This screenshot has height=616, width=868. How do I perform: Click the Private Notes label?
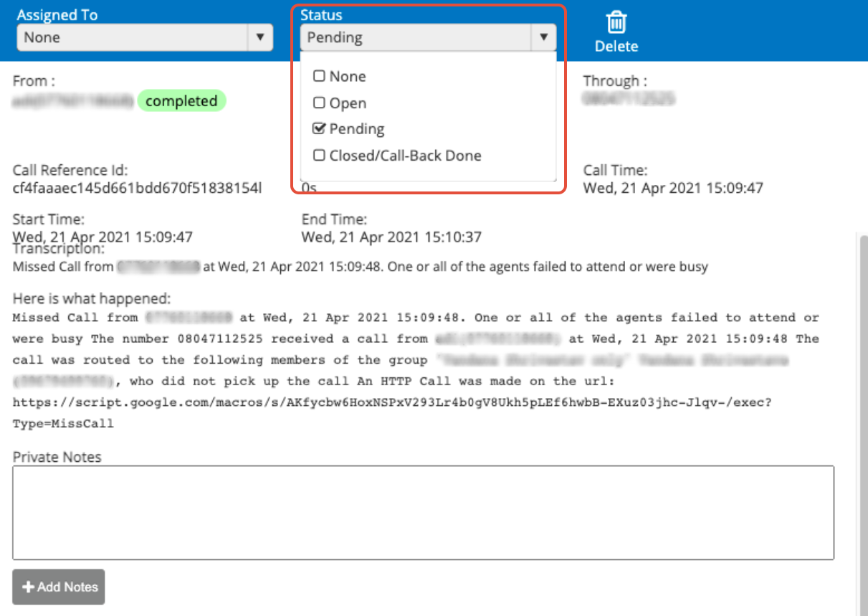[x=57, y=457]
